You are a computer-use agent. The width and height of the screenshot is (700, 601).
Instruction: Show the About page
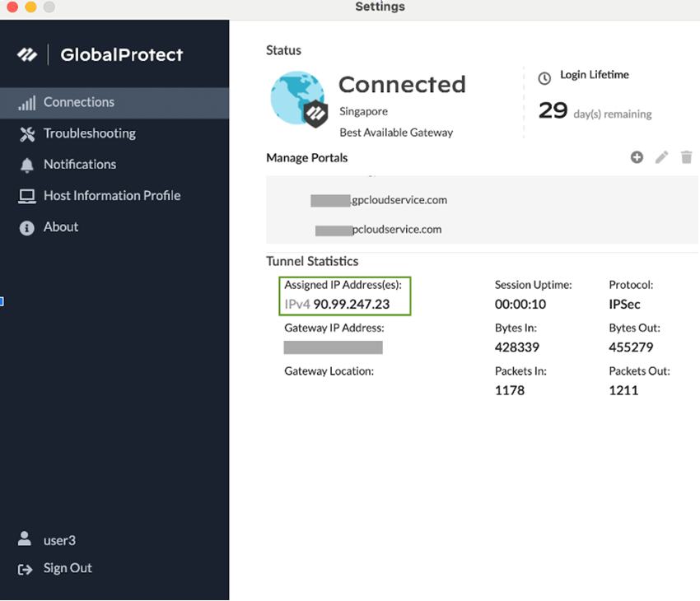(x=61, y=227)
